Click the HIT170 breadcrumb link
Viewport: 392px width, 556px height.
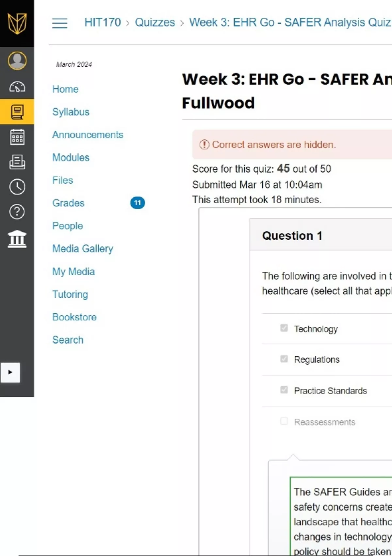point(103,23)
